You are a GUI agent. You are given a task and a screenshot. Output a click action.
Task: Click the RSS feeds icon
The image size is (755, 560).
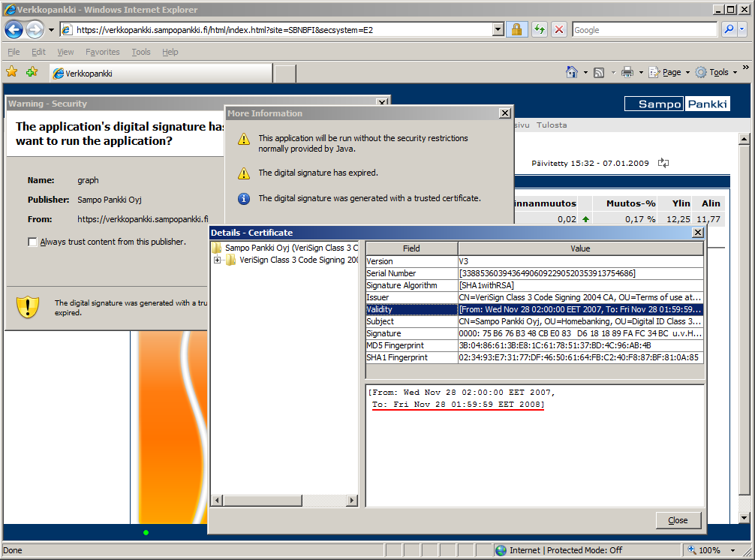598,73
